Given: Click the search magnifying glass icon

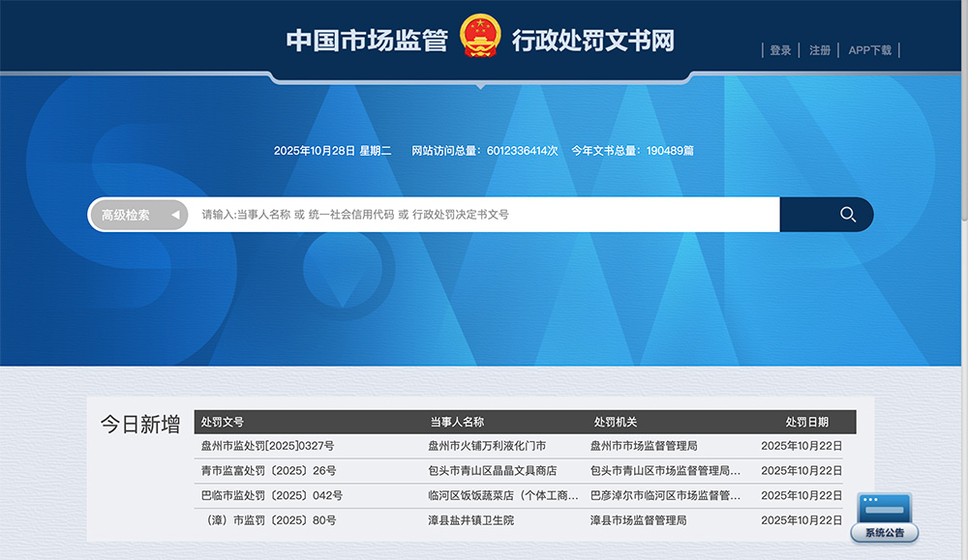Looking at the screenshot, I should pyautogui.click(x=847, y=214).
